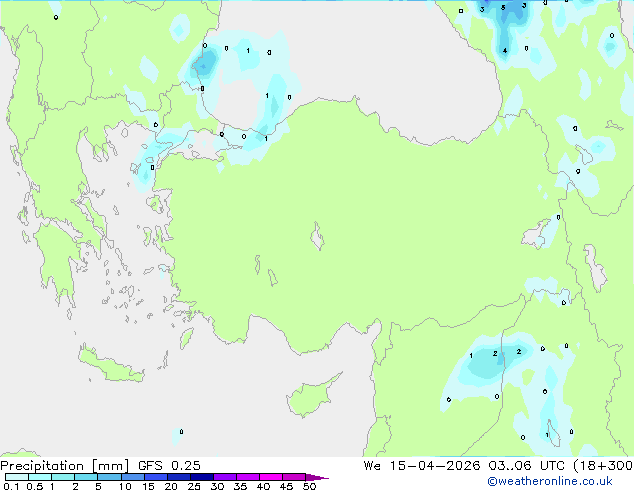This screenshot has height=490, width=634.
Task: Select the 25–30 mm navy legend swatch
Action: pyautogui.click(x=201, y=477)
